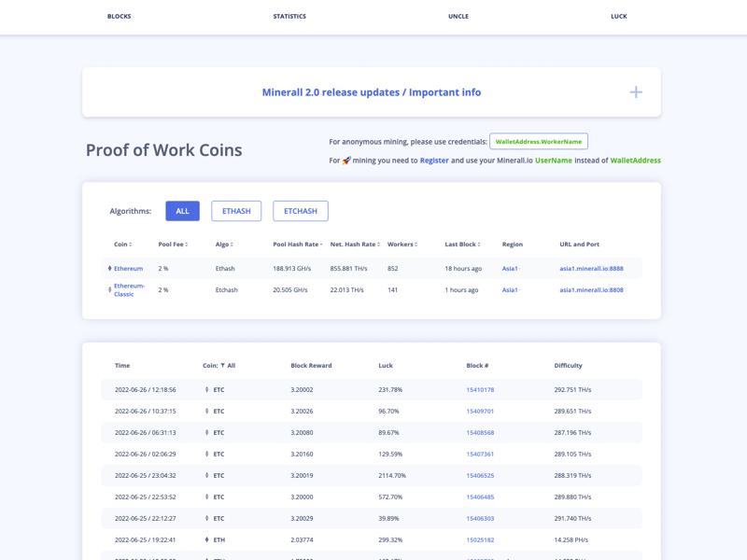747x560 pixels.
Task: Click the ETC coin icon in 10:37:15 row
Action: coord(206,411)
